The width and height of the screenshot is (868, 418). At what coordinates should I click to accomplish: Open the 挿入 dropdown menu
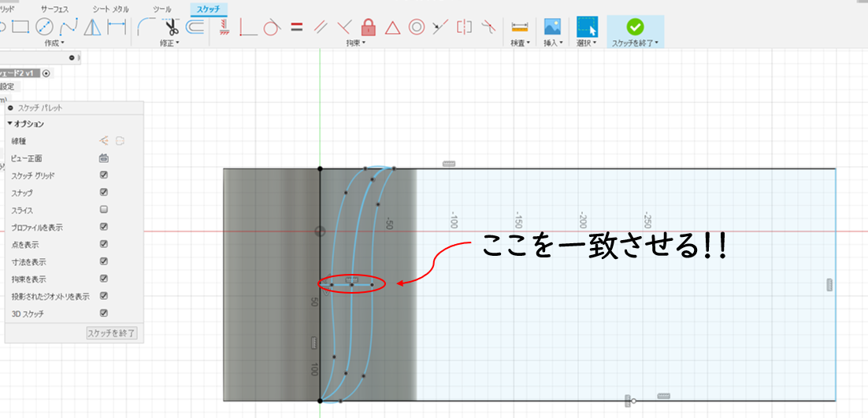coord(553,43)
